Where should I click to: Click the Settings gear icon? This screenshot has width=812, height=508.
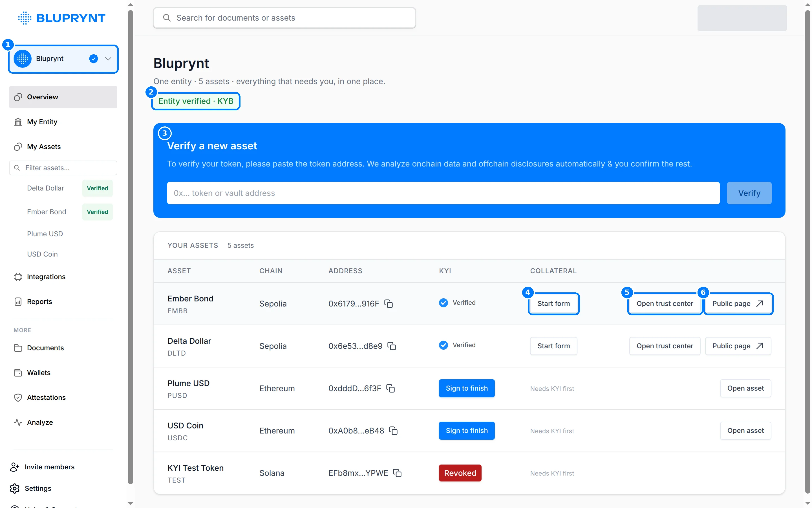coord(14,488)
